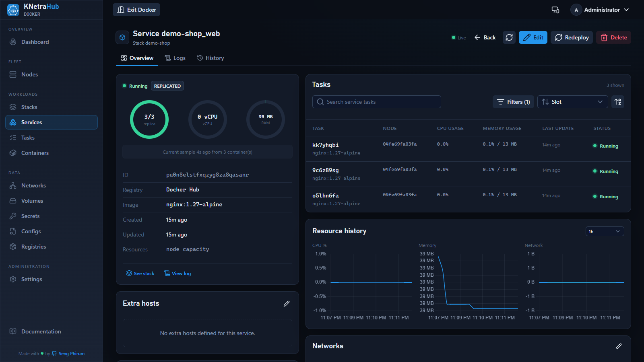Click the Running status of task 9c6z89sg
This screenshot has width=644, height=362.
coord(605,171)
